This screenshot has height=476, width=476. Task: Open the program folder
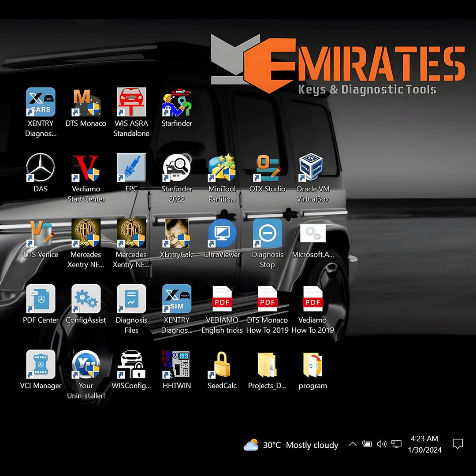pos(312,365)
